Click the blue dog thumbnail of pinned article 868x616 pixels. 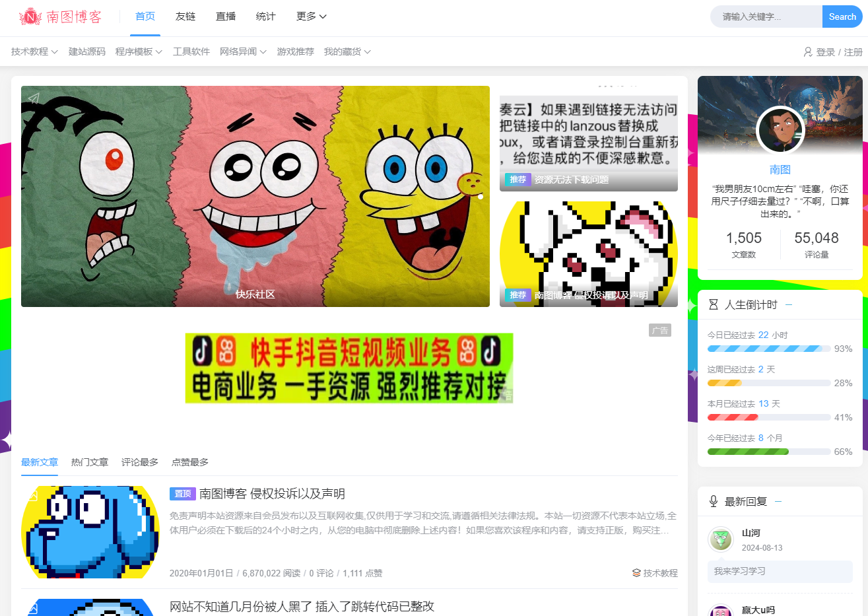(90, 532)
